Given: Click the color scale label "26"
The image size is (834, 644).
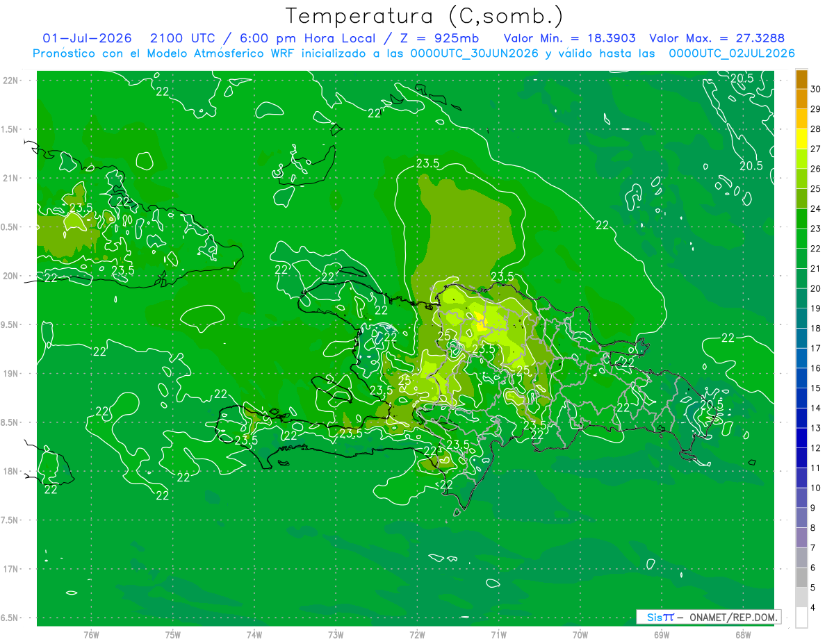Looking at the screenshot, I should (816, 169).
